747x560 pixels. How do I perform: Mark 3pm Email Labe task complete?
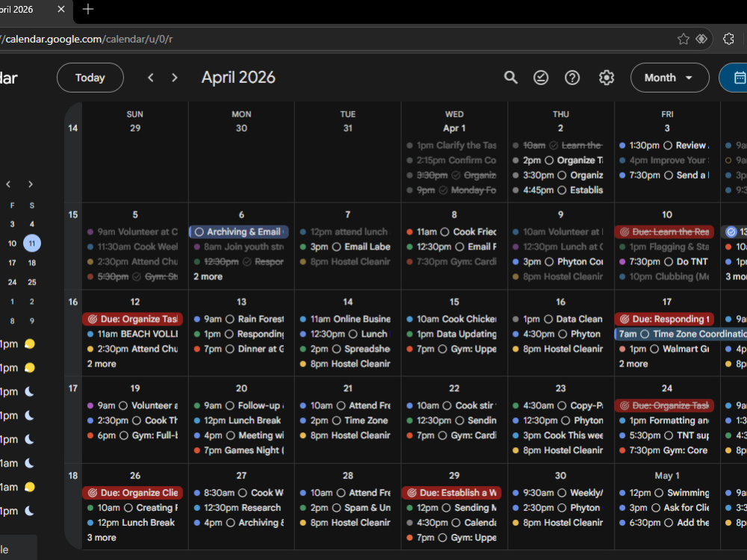(336, 246)
